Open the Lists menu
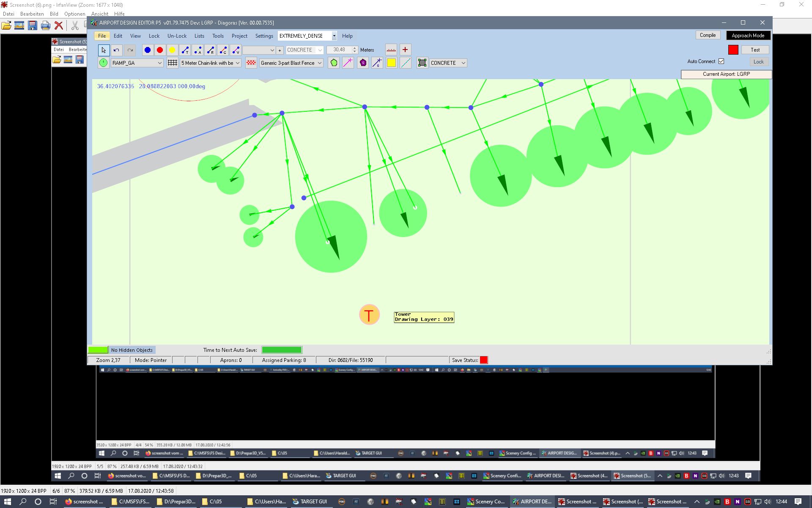 point(199,36)
